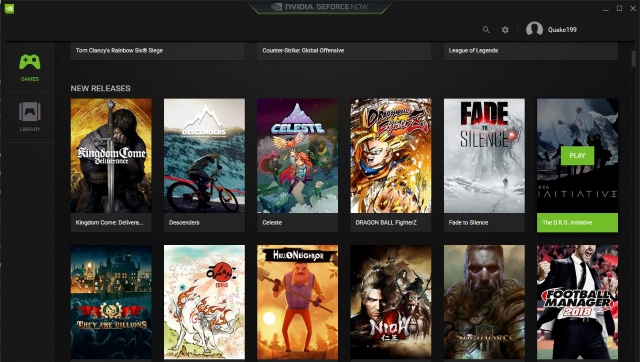Open Football Manager 2018 cover art
This screenshot has width=640, height=362.
[578, 302]
